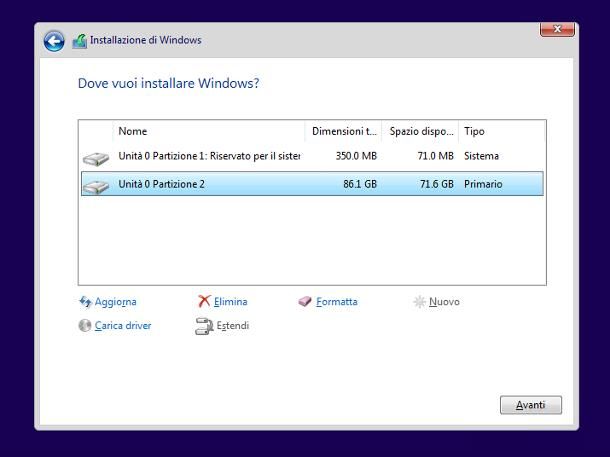Proceed with the Avanti button
Viewport: 610px width, 457px height.
(531, 405)
